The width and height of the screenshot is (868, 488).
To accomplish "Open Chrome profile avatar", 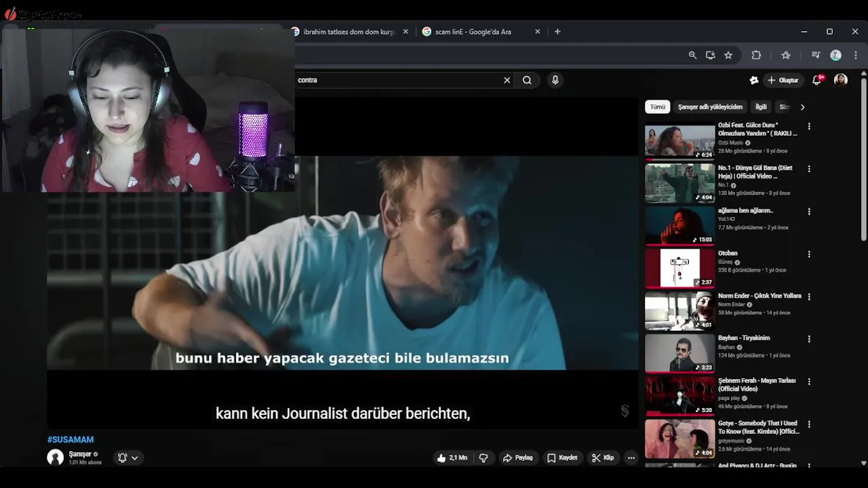I will [x=836, y=55].
